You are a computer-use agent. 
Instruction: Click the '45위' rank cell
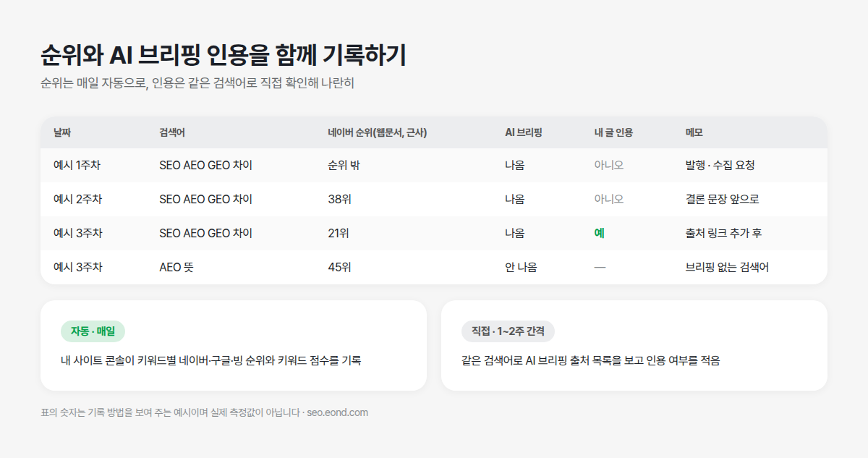click(339, 267)
